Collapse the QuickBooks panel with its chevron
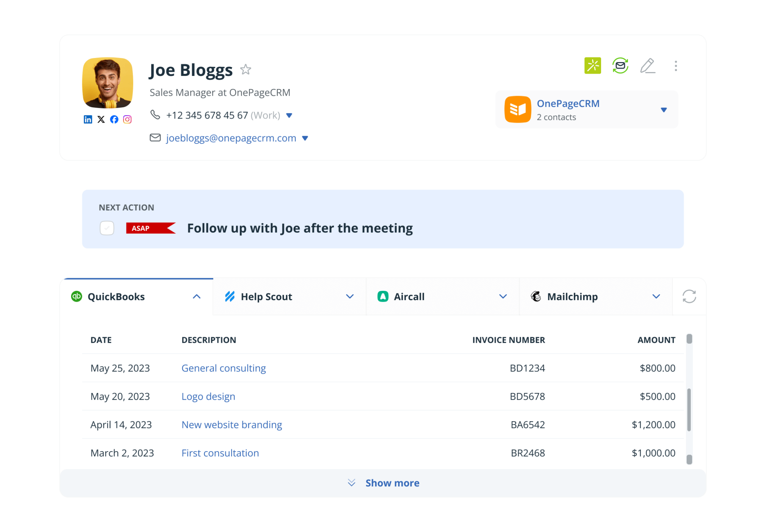This screenshot has height=532, width=766. tap(196, 296)
